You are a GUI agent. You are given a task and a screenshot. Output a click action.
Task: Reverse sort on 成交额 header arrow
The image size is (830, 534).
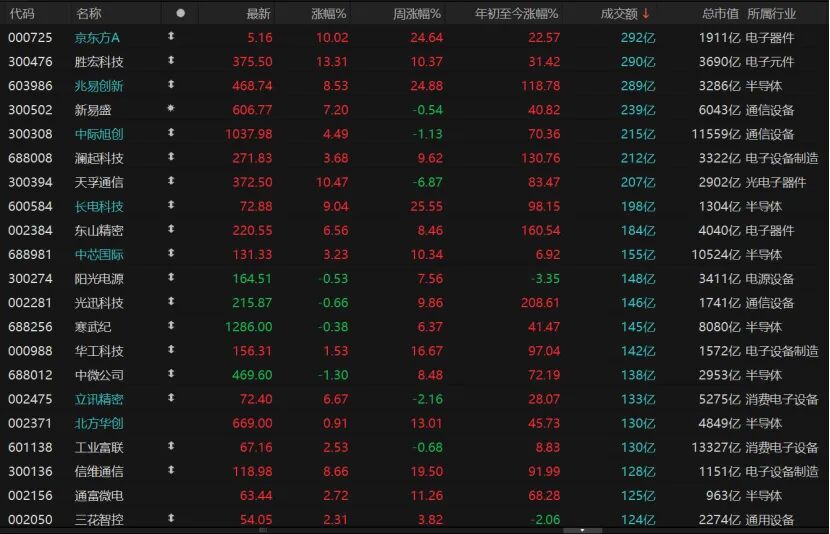pyautogui.click(x=645, y=14)
